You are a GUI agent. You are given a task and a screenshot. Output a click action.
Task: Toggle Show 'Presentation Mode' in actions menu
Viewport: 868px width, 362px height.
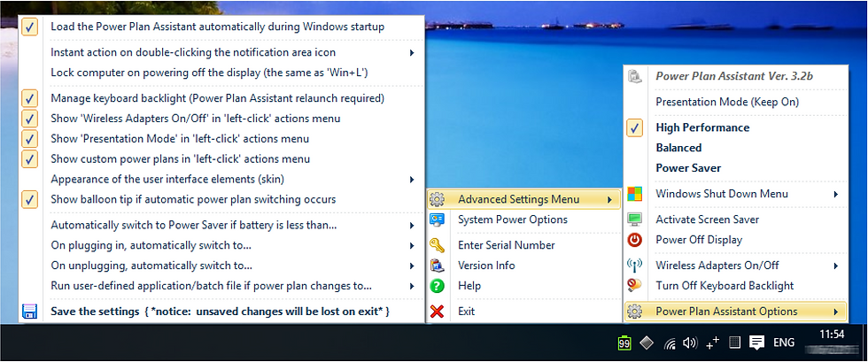(x=30, y=139)
